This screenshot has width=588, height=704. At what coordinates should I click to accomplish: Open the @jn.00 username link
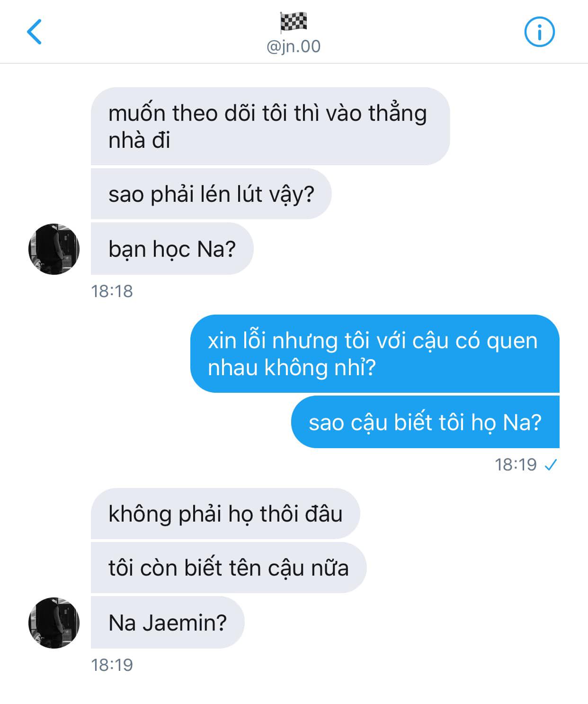click(294, 46)
